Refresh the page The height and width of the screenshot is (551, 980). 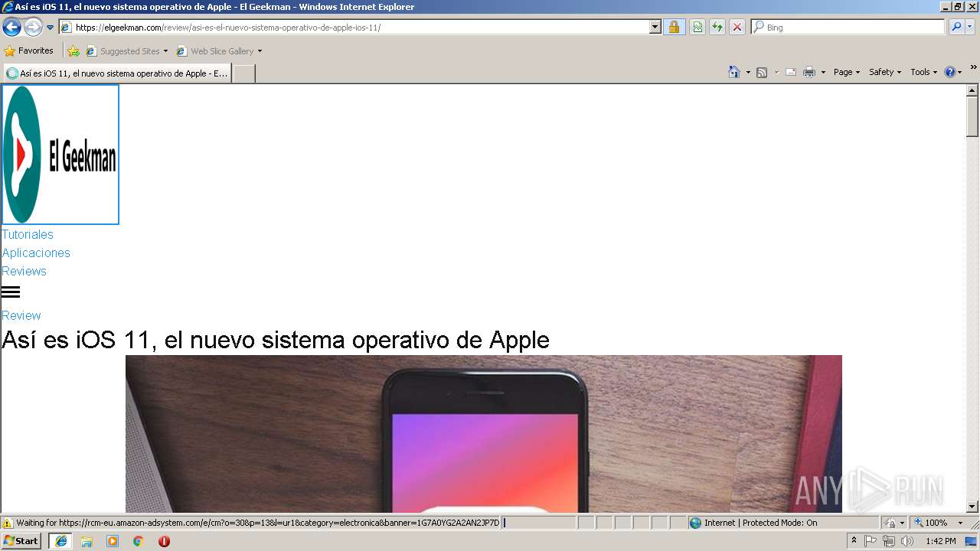717,28
